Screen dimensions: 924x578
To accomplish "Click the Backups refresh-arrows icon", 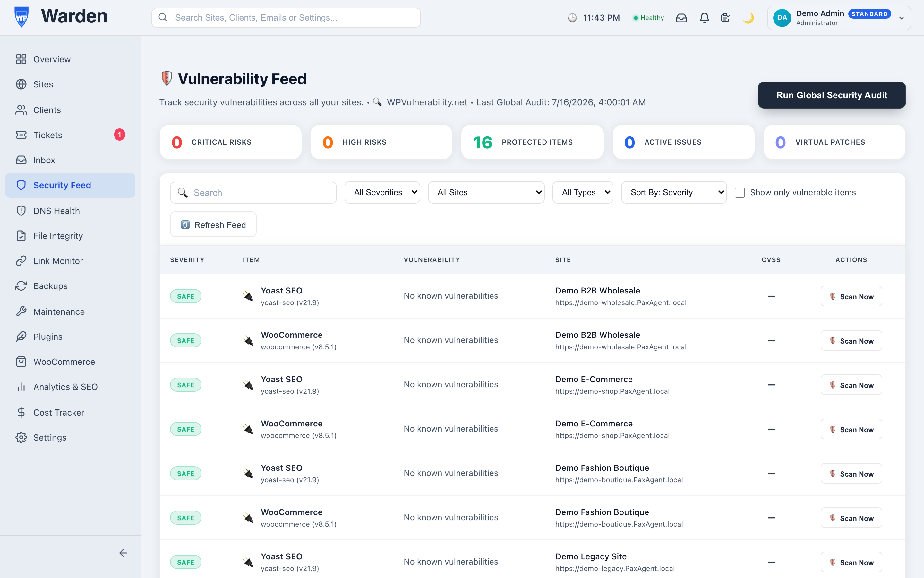I will (x=21, y=286).
